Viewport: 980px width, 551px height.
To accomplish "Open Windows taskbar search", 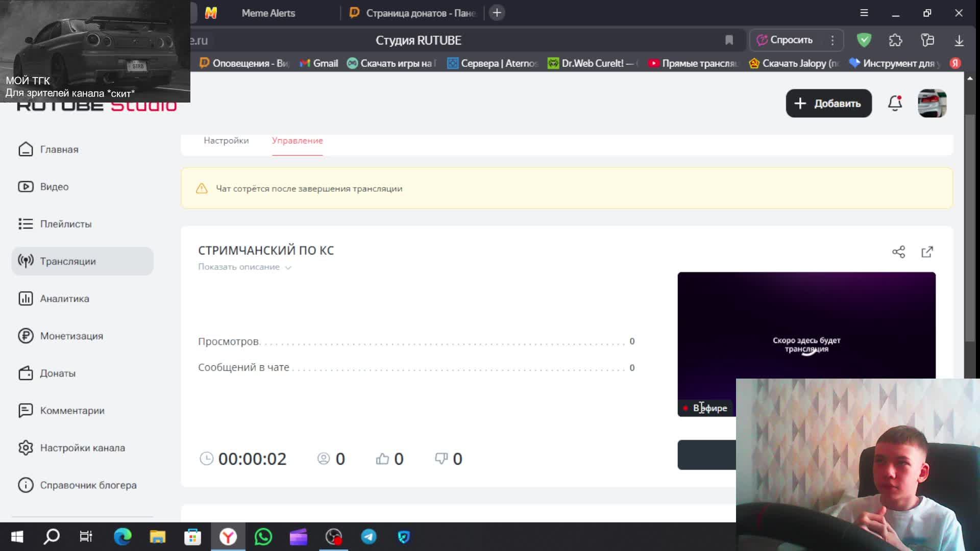I will coord(52,537).
